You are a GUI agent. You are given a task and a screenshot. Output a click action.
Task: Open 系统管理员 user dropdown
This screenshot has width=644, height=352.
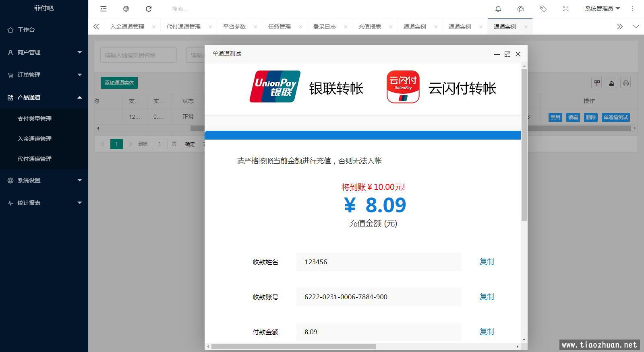coord(602,9)
